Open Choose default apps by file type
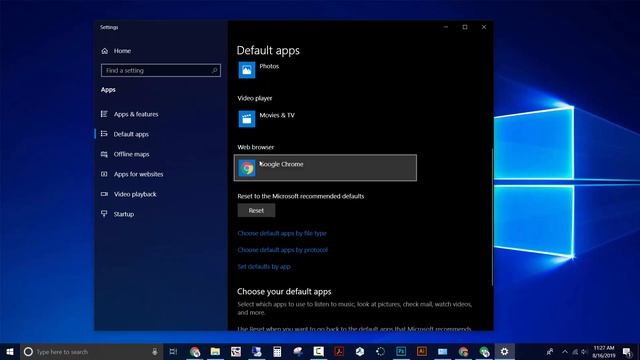 tap(282, 233)
